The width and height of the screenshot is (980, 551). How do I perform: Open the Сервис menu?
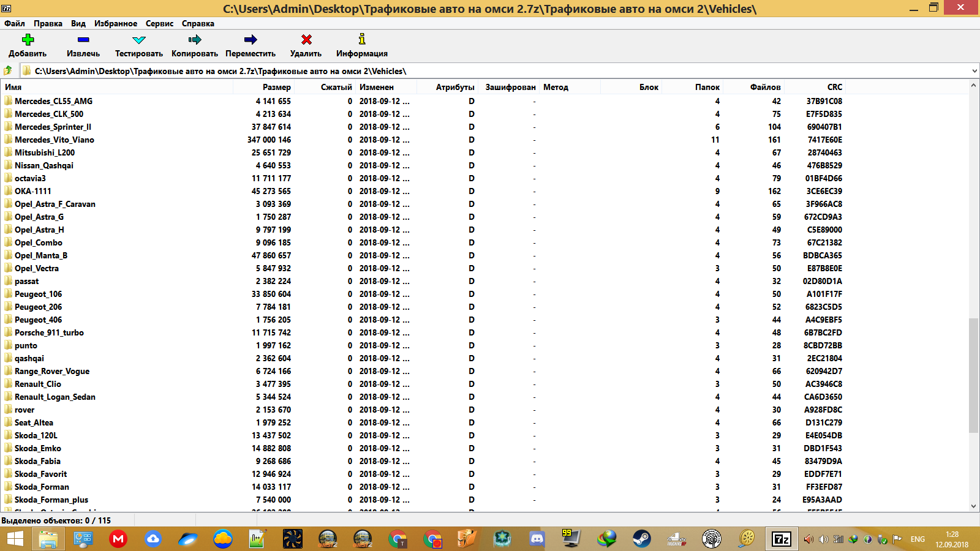click(x=159, y=23)
